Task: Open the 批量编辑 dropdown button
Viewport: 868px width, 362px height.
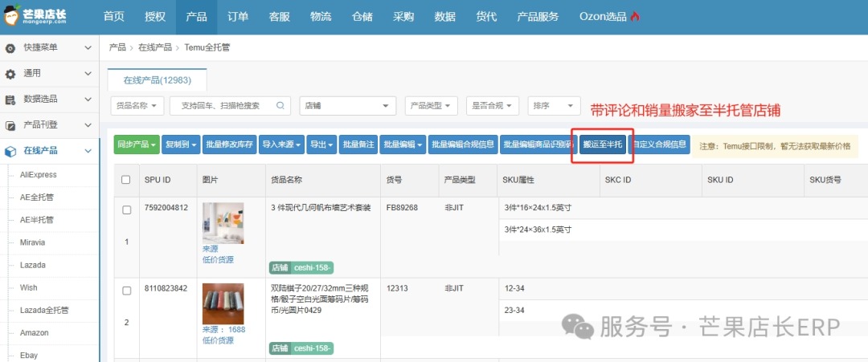Action: tap(403, 144)
